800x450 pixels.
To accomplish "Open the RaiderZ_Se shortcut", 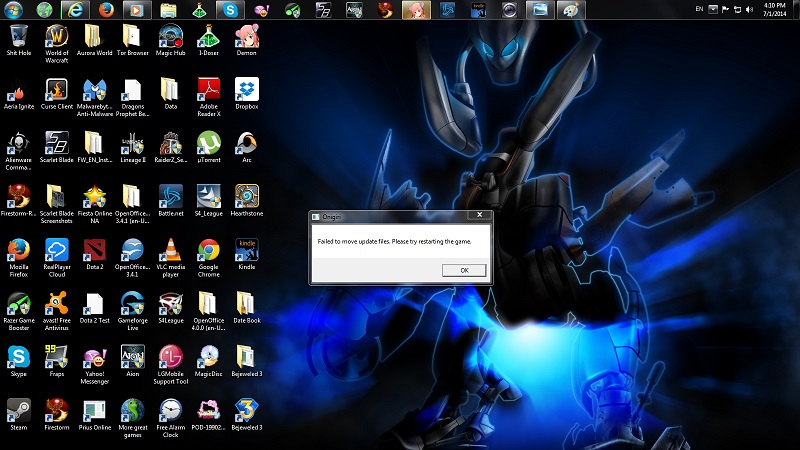I will (x=170, y=147).
